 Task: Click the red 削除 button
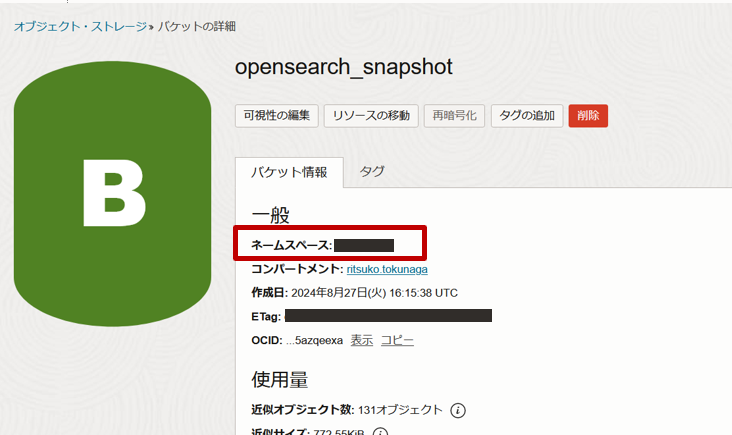(588, 115)
